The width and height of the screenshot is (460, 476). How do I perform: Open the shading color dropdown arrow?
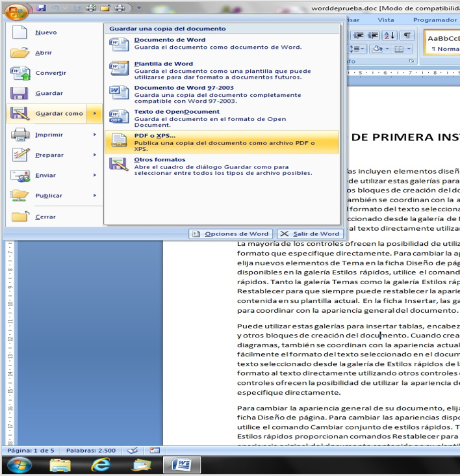387,49
